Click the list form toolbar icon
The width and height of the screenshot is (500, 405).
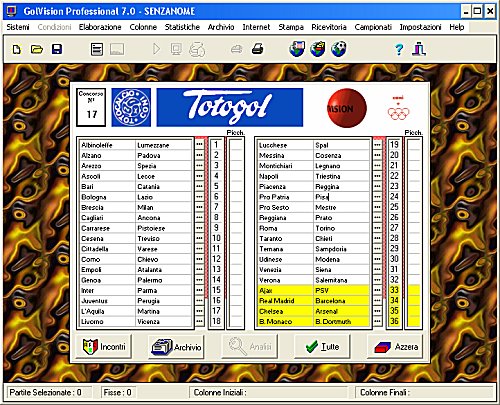(97, 50)
